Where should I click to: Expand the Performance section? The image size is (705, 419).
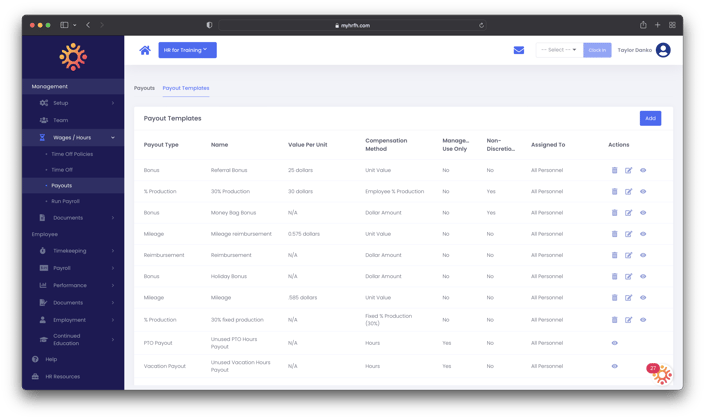[x=73, y=285]
